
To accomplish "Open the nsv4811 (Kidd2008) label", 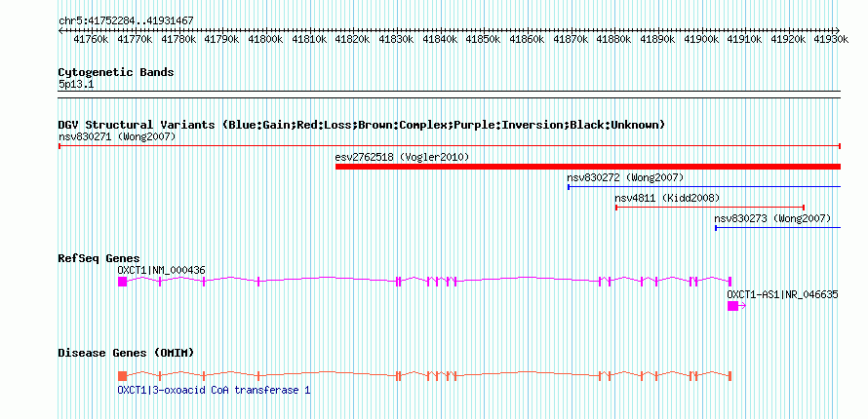I will click(667, 198).
